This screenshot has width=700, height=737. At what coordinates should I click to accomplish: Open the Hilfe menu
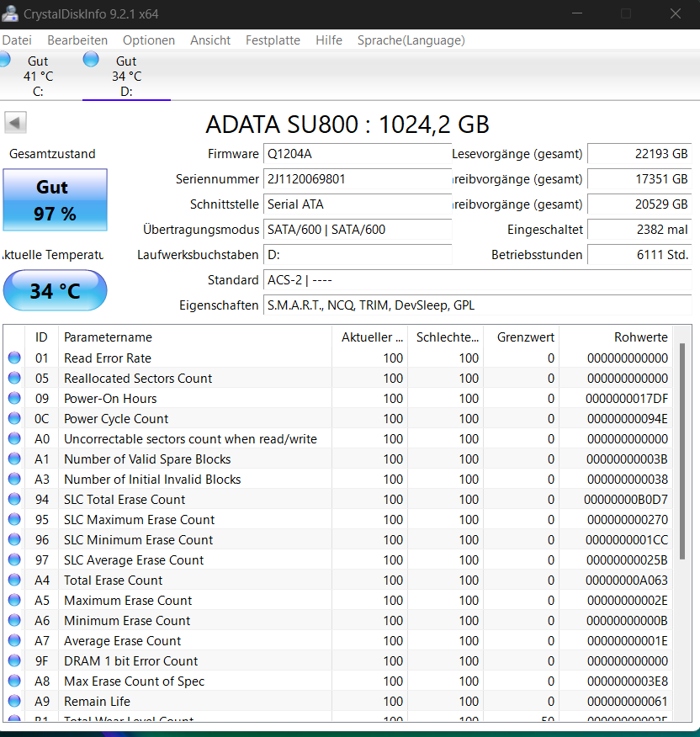329,40
